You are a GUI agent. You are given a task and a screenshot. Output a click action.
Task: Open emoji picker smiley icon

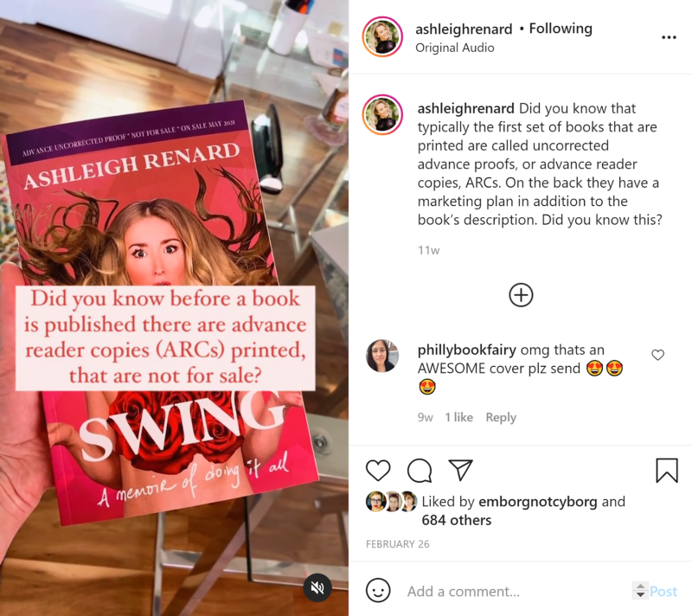378,590
